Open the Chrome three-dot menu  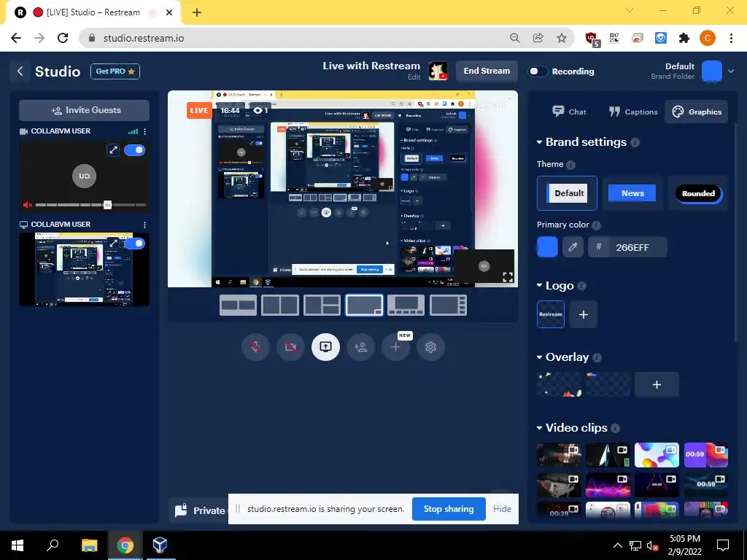pyautogui.click(x=731, y=38)
